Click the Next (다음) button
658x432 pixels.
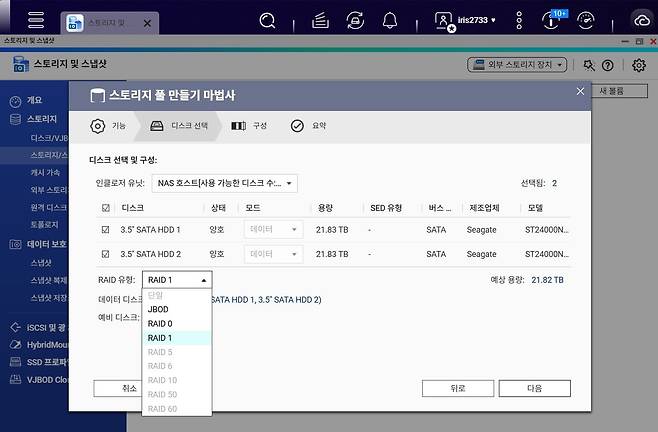pos(534,388)
